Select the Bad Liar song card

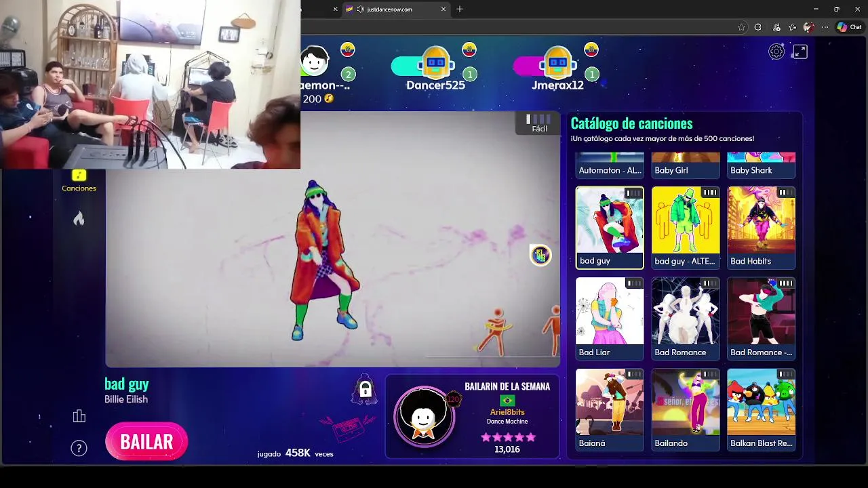[609, 319]
